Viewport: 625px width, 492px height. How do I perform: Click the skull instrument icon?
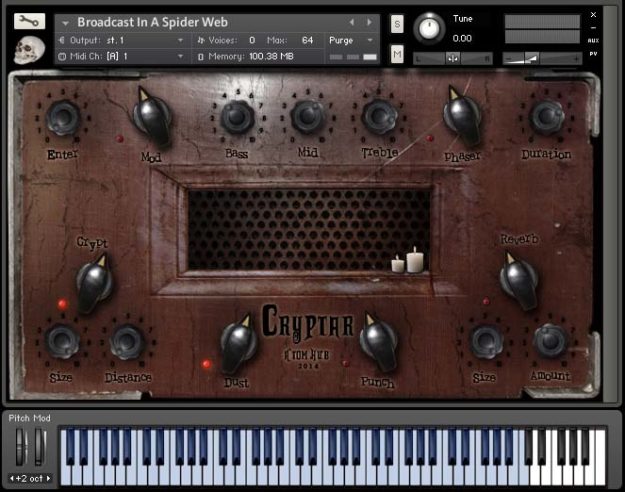pyautogui.click(x=28, y=50)
